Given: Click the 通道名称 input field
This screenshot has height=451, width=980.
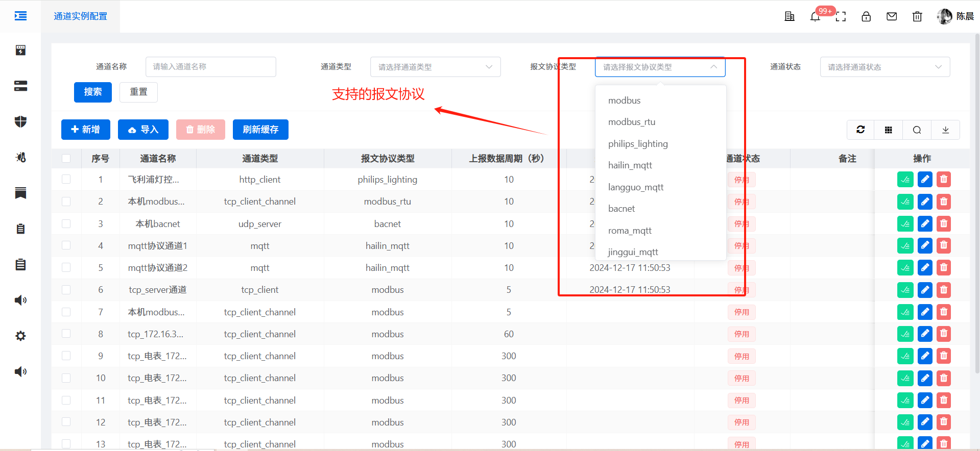Looking at the screenshot, I should point(210,67).
